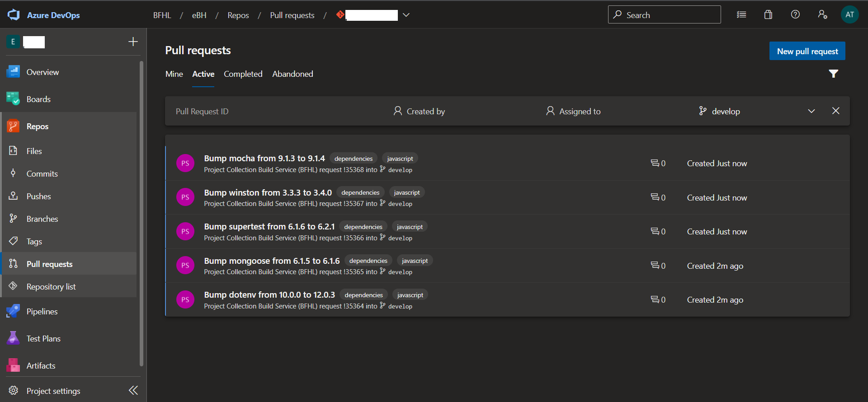Click the plus icon beside the project name
This screenshot has height=402, width=868.
[x=133, y=42]
